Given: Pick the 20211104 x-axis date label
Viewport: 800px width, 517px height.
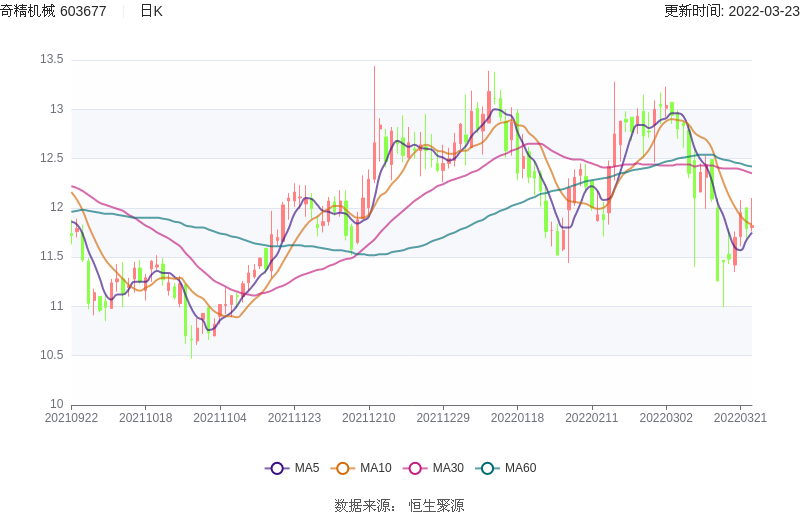Looking at the screenshot, I should pyautogui.click(x=220, y=418).
